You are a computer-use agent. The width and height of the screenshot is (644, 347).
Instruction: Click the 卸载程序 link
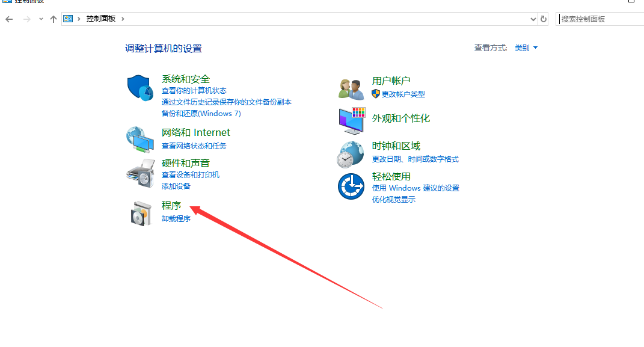coord(176,219)
